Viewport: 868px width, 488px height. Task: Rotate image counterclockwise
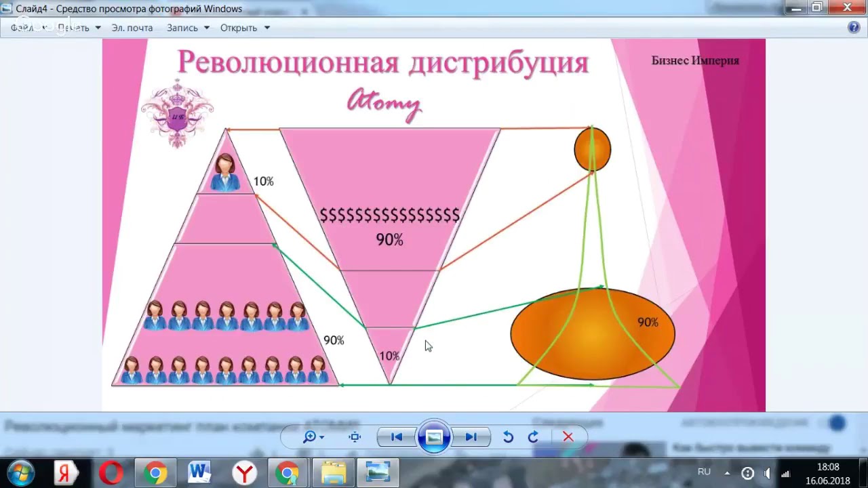point(508,437)
